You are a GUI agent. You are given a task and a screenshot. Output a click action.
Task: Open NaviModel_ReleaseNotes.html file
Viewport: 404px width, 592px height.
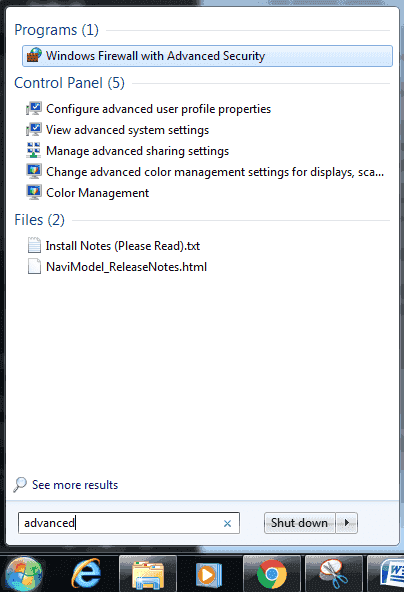click(126, 267)
